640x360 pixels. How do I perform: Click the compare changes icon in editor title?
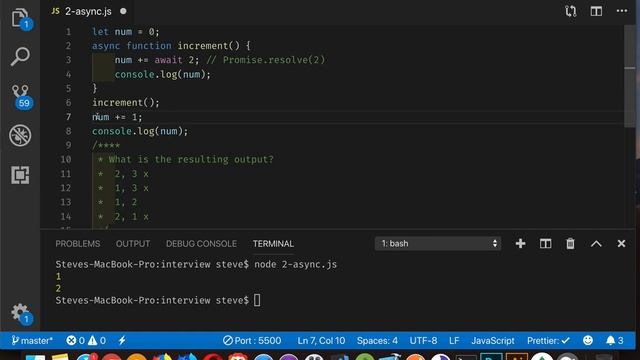571,11
